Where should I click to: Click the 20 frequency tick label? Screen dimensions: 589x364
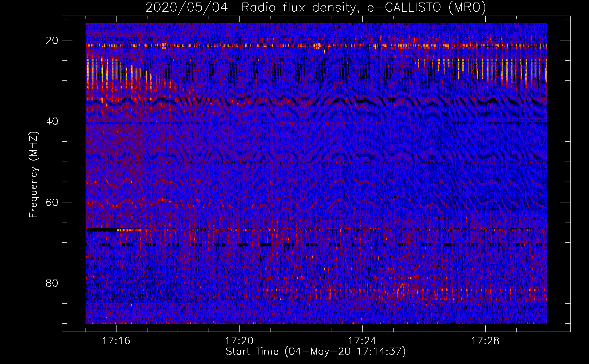pyautogui.click(x=52, y=40)
